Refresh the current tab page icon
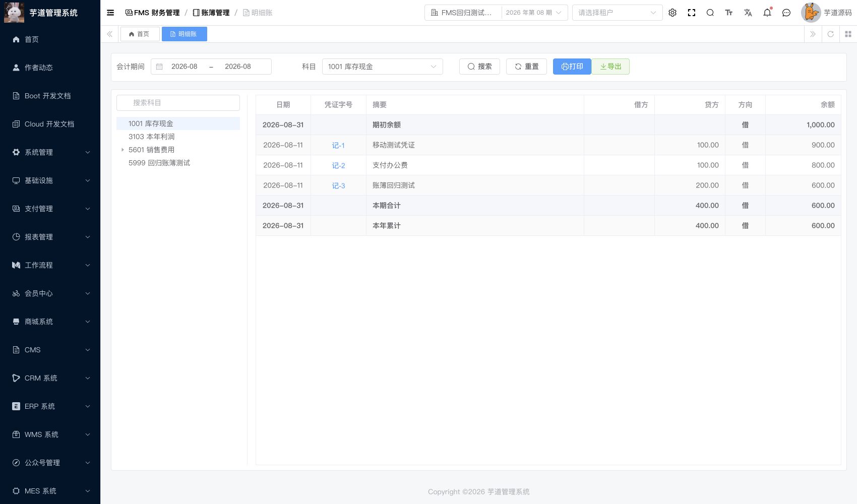This screenshot has height=504, width=857. 831,34
